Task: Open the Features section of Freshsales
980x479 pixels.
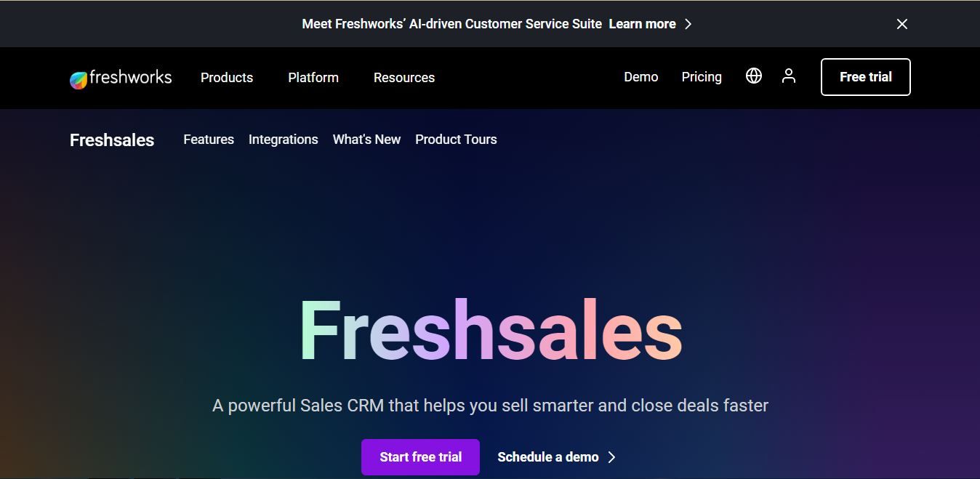Action: [209, 139]
